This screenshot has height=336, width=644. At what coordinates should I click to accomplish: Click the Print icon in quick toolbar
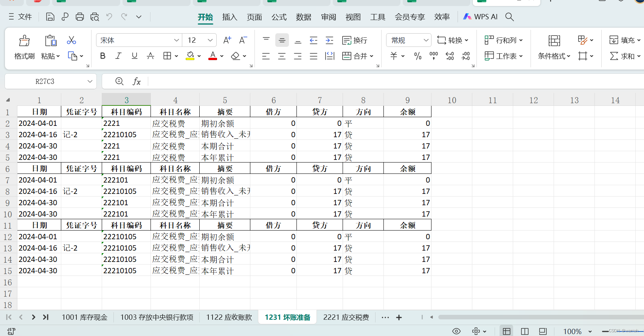80,17
